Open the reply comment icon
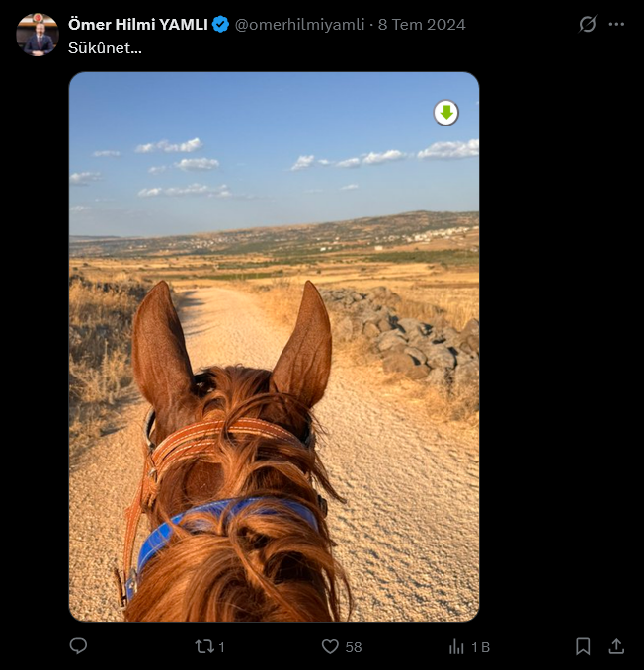 (x=78, y=646)
